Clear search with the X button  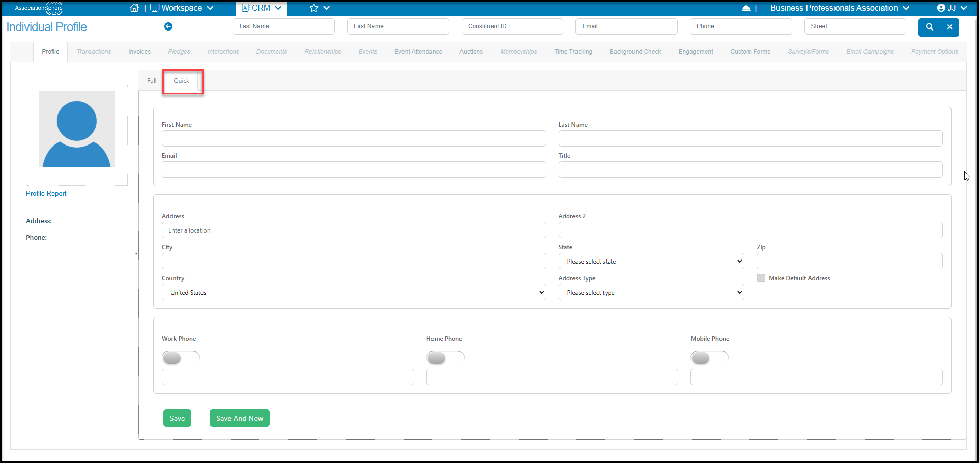pos(949,27)
